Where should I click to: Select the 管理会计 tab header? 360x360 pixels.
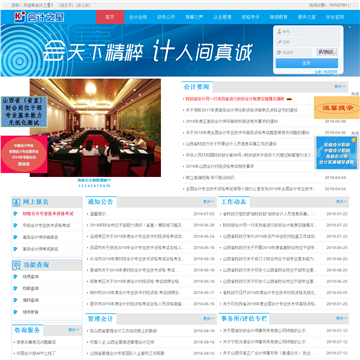point(101,319)
